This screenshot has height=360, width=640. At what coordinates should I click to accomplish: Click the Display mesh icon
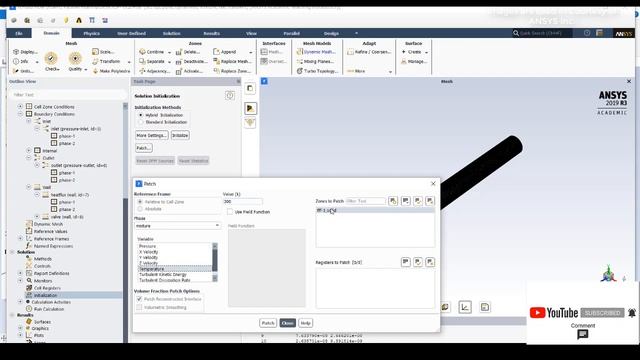[16, 52]
